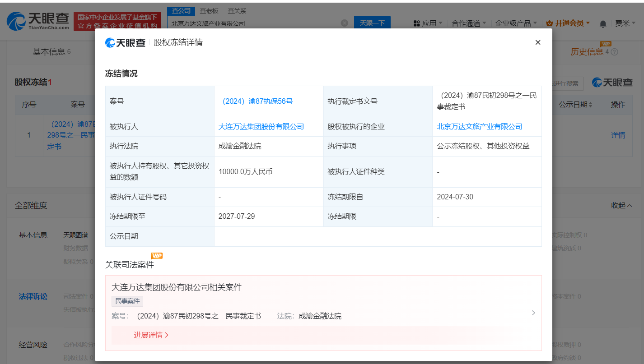Click the apps grid icon beside 应用
This screenshot has height=364, width=644.
(x=416, y=23)
